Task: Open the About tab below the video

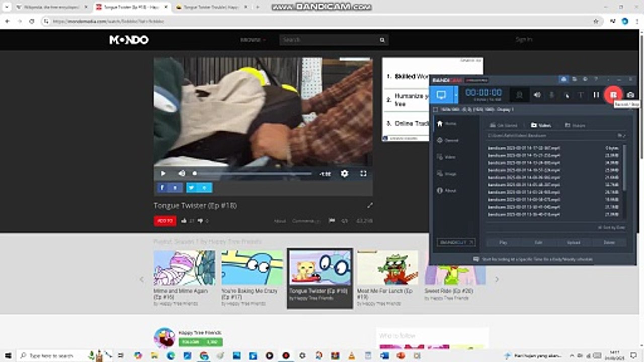Action: coord(280,221)
